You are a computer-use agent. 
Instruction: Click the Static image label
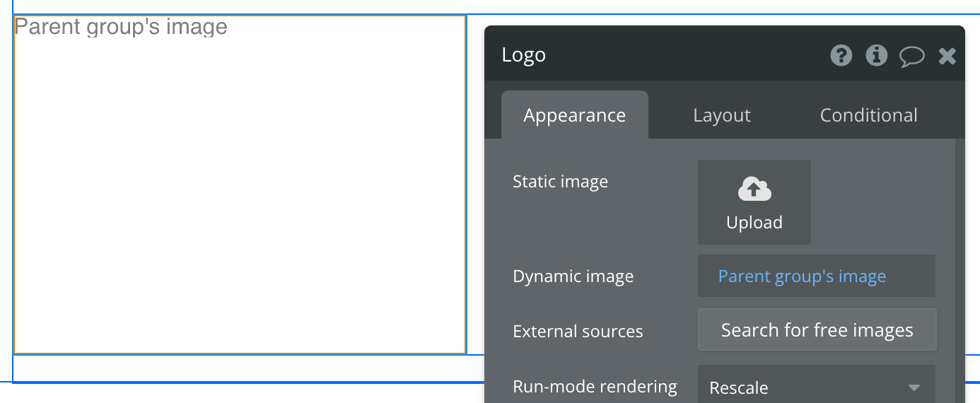560,182
